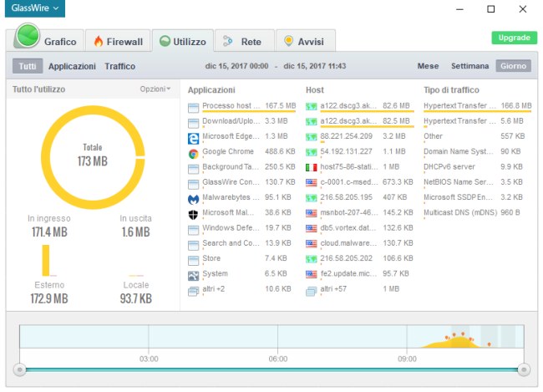Select the Other 557 KB traffic row
The height and width of the screenshot is (392, 543).
pos(477,136)
